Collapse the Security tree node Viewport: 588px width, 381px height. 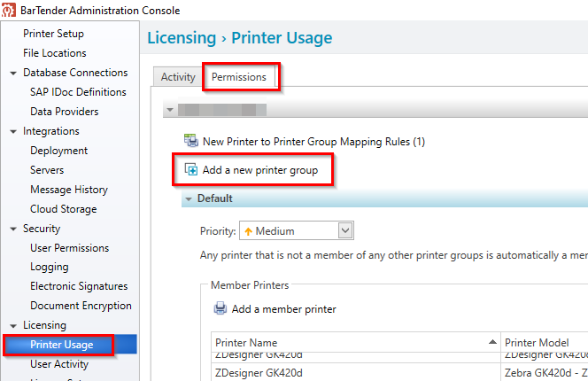click(x=13, y=229)
